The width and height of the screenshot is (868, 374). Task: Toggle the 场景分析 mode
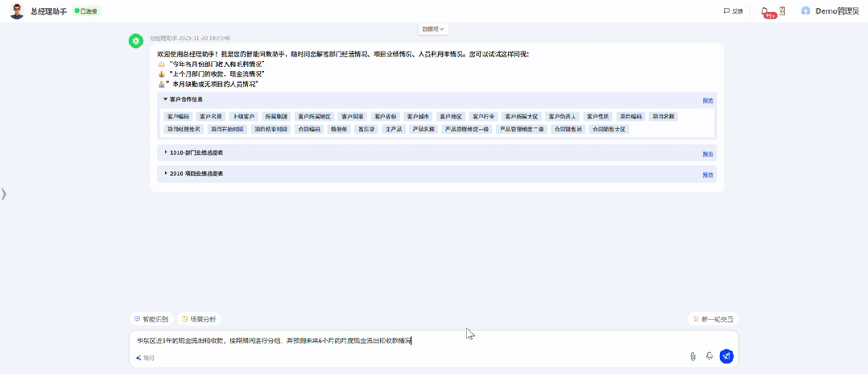click(x=199, y=319)
